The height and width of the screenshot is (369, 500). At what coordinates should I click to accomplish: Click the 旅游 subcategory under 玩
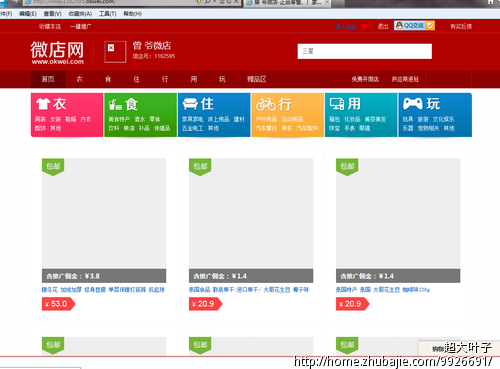(x=423, y=119)
